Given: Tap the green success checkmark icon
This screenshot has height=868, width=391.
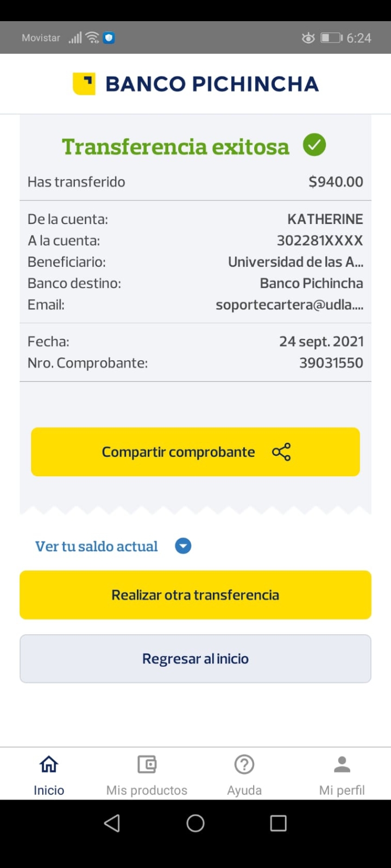Looking at the screenshot, I should point(314,145).
